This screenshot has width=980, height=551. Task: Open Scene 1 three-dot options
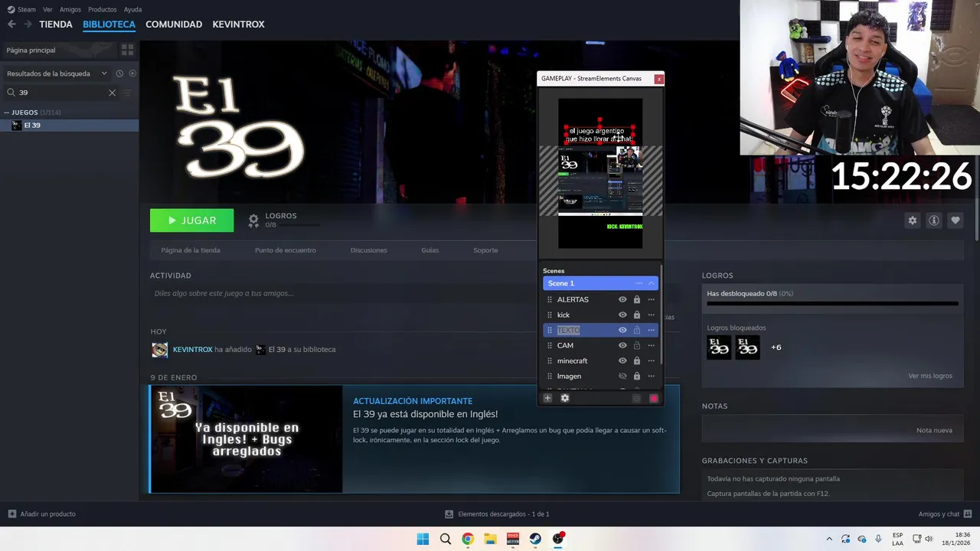639,283
